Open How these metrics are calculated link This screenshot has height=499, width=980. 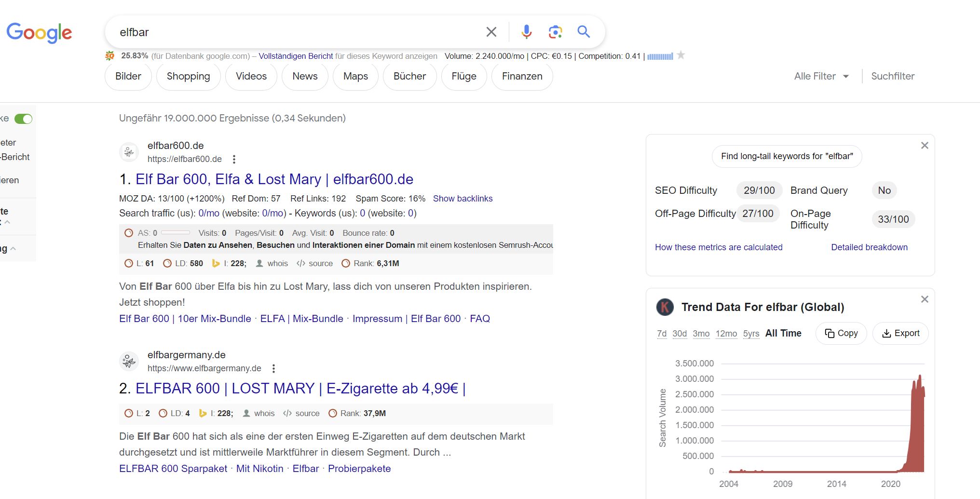click(719, 247)
